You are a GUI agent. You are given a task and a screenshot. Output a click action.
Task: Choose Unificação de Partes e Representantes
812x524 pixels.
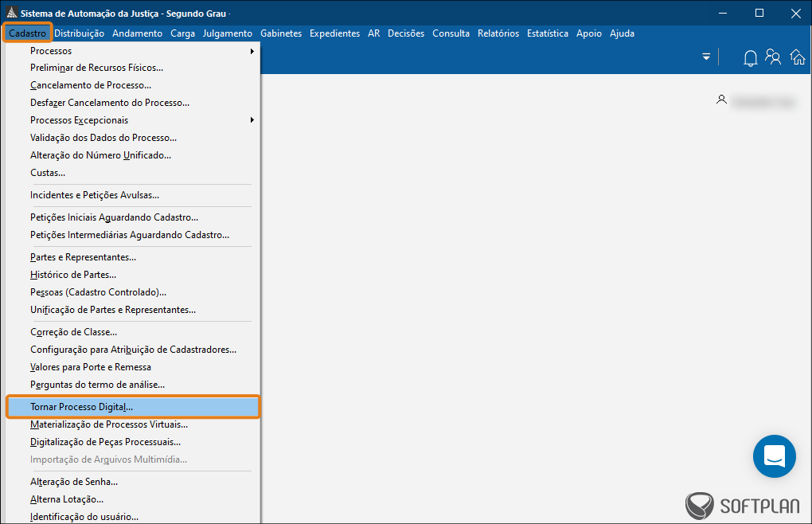pos(133,310)
